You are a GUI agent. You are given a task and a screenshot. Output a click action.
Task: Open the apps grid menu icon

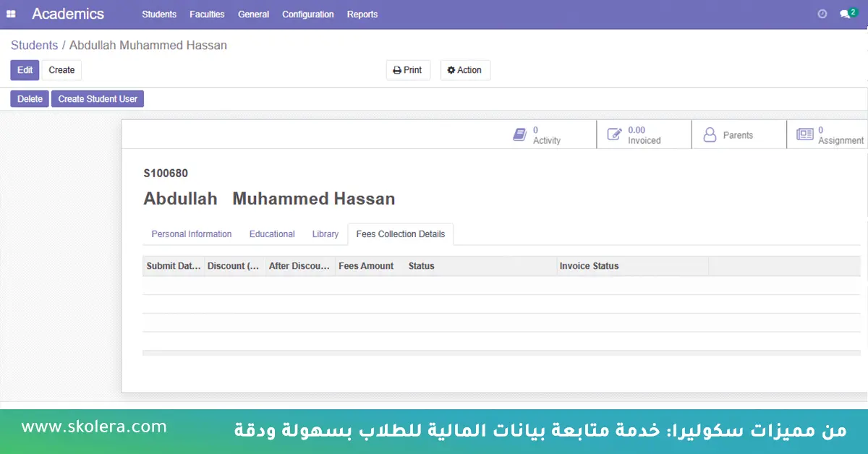11,14
